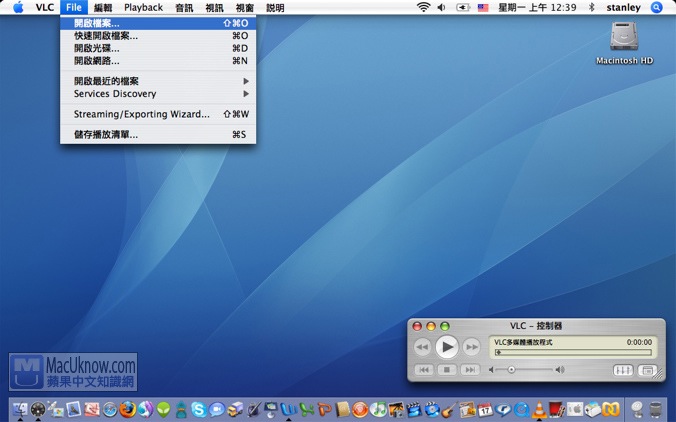The width and height of the screenshot is (676, 422).
Task: Skip to previous track in VLC
Action: [x=424, y=370]
